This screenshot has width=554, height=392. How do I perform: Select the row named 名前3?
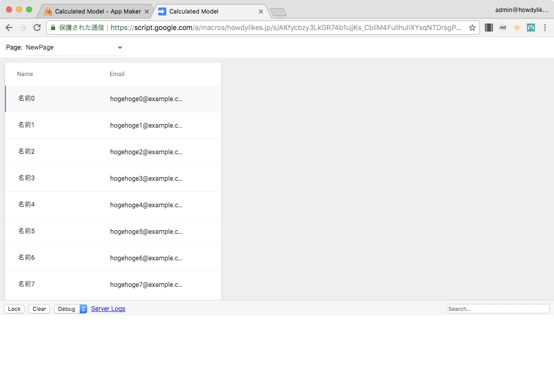coord(113,178)
